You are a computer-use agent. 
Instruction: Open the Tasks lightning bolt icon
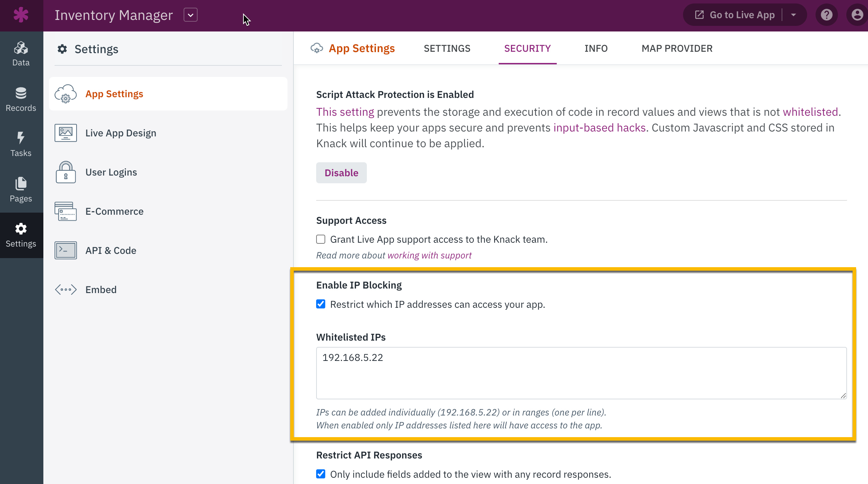click(x=21, y=138)
